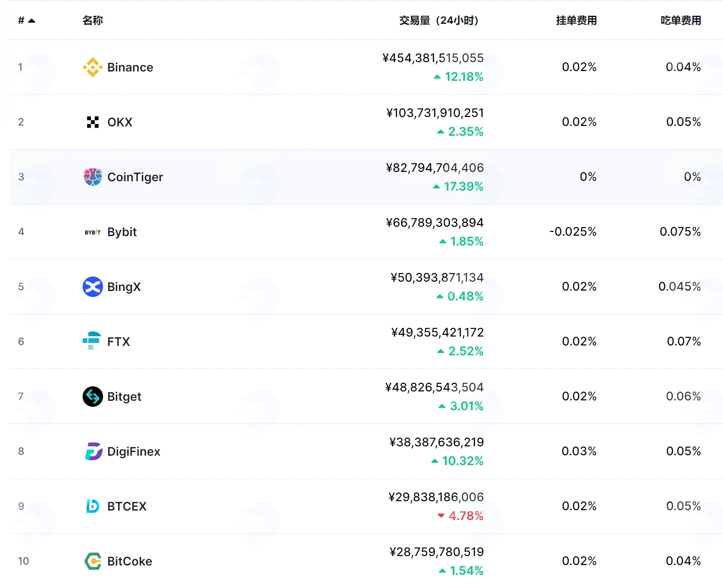The image size is (723, 588).
Task: Click the Binance logo icon
Action: [x=92, y=67]
